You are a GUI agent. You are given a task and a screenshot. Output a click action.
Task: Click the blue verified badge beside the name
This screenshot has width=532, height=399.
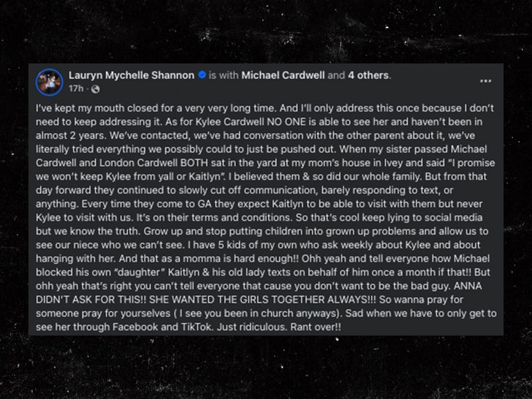tap(201, 75)
